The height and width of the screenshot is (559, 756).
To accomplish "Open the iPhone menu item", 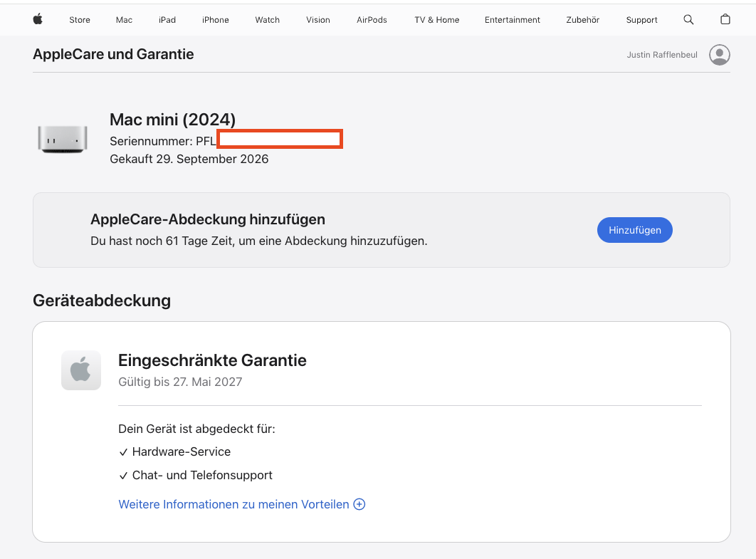I will click(216, 20).
